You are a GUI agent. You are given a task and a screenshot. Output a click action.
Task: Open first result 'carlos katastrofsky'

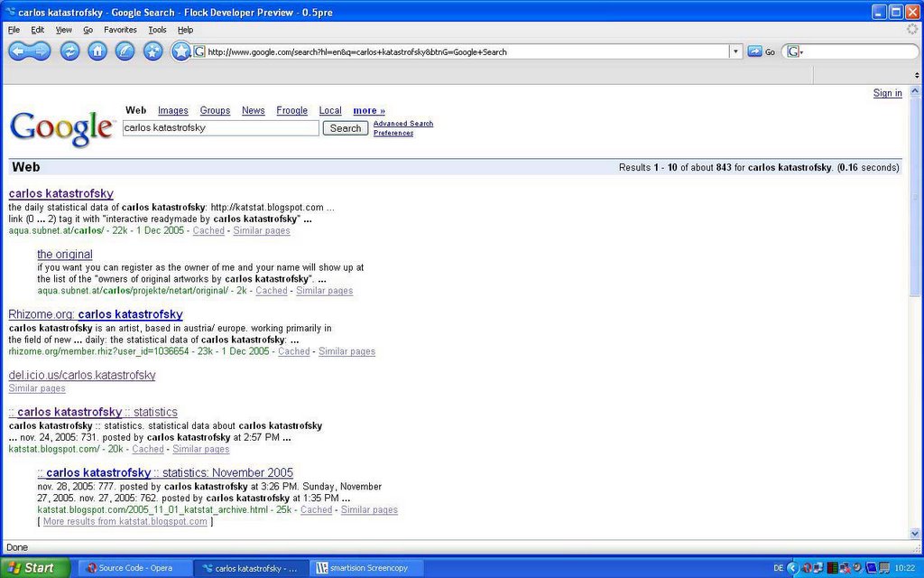(x=61, y=193)
